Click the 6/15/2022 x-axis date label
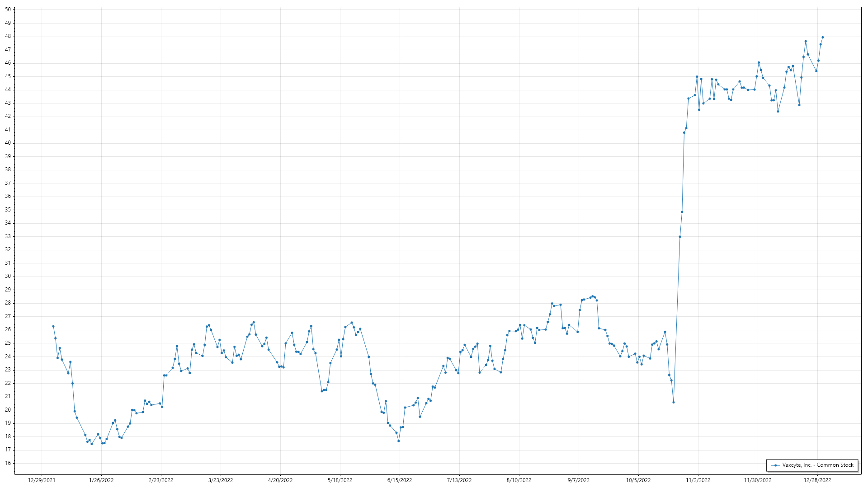The width and height of the screenshot is (868, 488). [400, 480]
